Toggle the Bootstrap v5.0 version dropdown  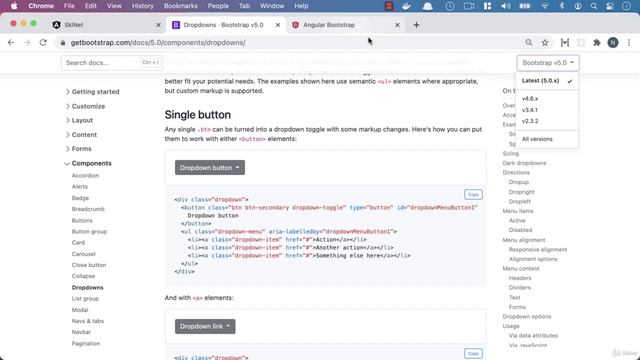click(x=548, y=63)
